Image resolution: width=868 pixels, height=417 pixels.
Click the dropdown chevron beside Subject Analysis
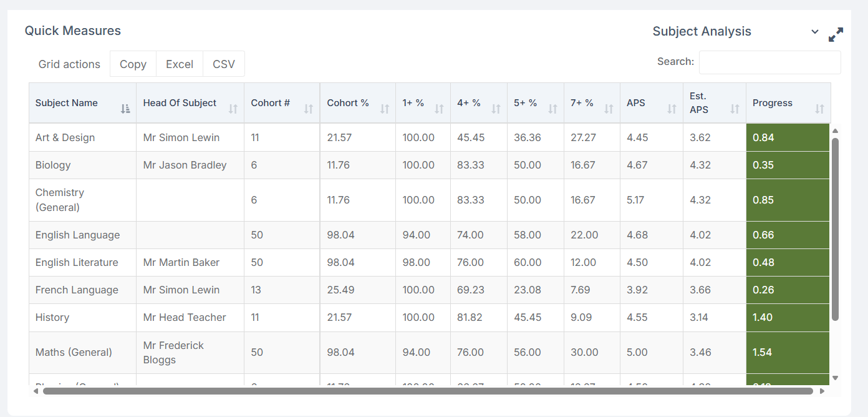coord(815,32)
